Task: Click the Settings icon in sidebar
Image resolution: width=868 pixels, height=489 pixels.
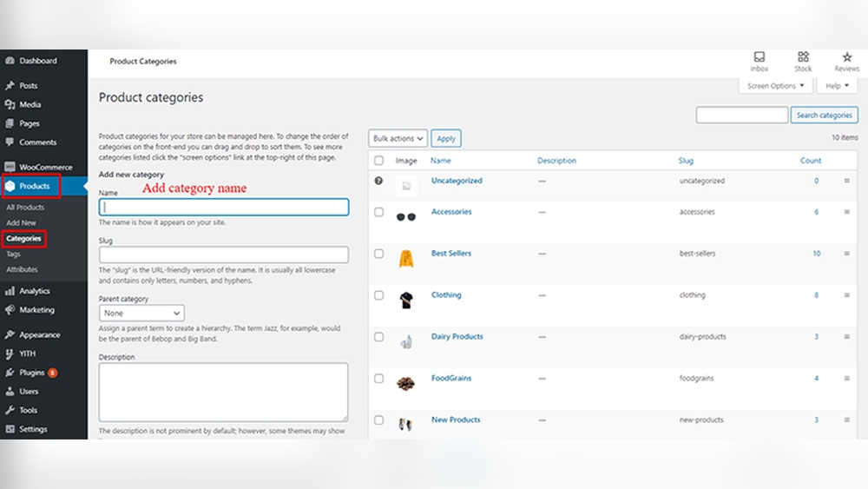Action: click(10, 429)
